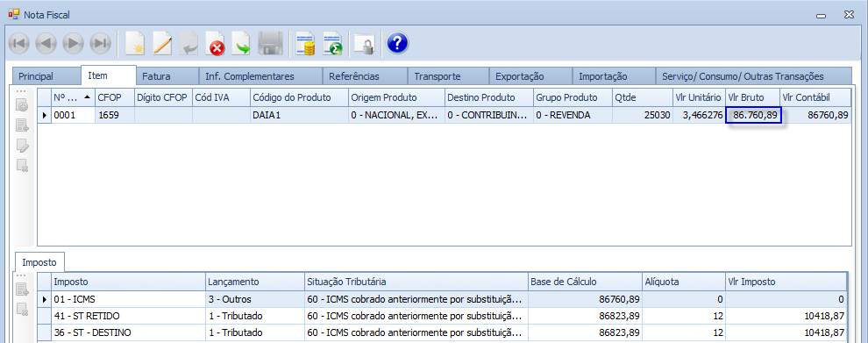This screenshot has width=868, height=343.
Task: Add a new row to item grid
Action: pos(22,125)
